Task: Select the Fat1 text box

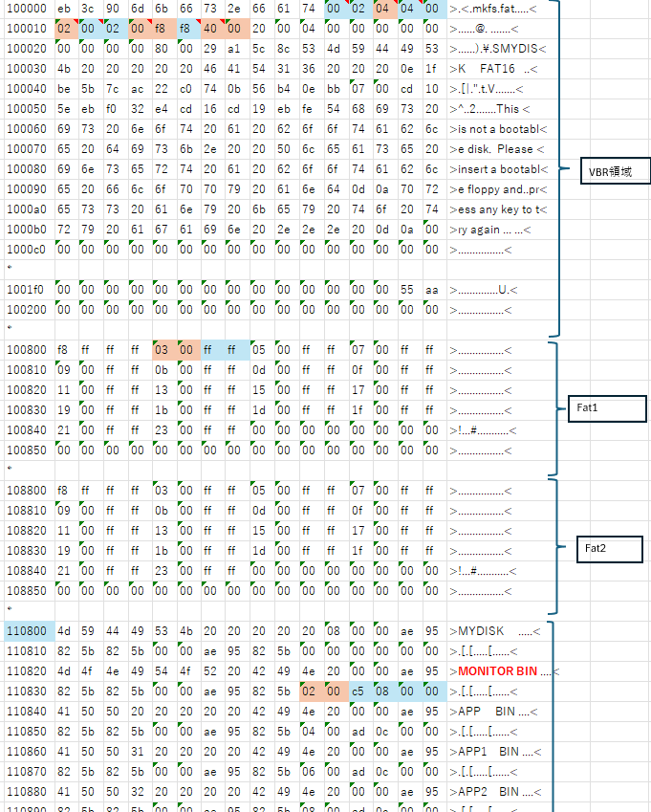Action: click(x=606, y=408)
